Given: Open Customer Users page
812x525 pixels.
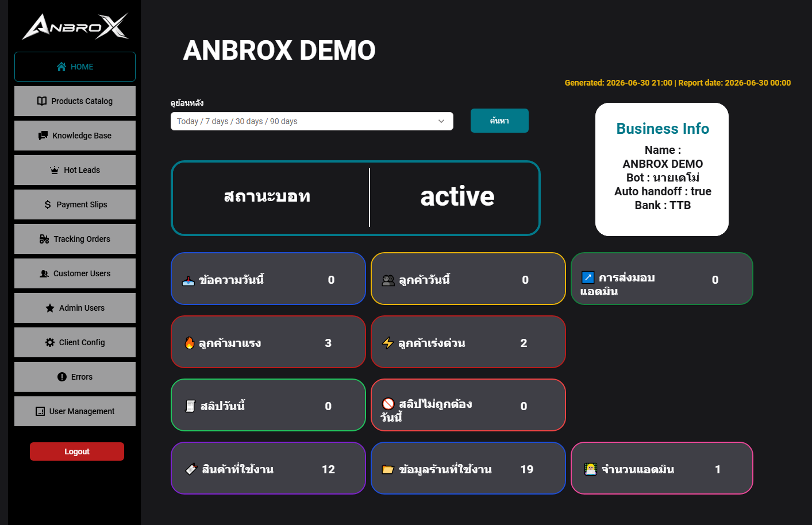Looking at the screenshot, I should click(75, 273).
